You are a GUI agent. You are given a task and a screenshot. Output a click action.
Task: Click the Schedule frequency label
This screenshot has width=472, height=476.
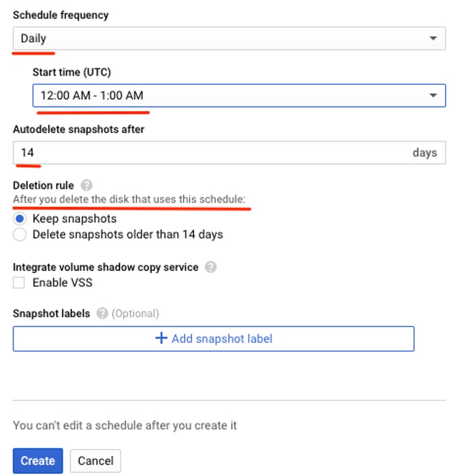tap(61, 14)
